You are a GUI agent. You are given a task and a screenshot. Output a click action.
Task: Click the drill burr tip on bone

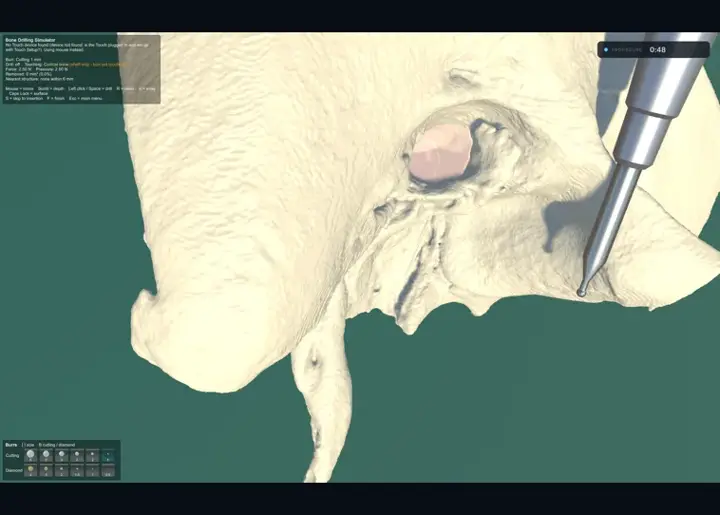point(581,292)
